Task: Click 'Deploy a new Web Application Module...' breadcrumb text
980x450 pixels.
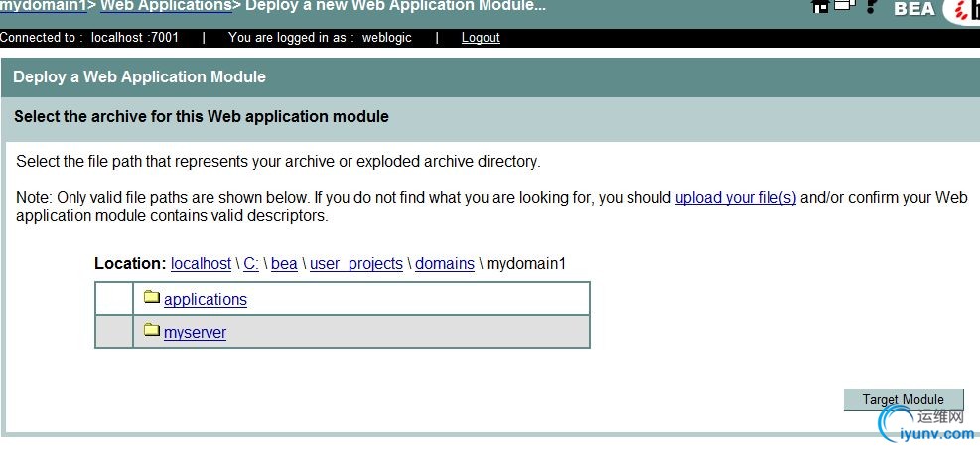Action: (x=395, y=6)
